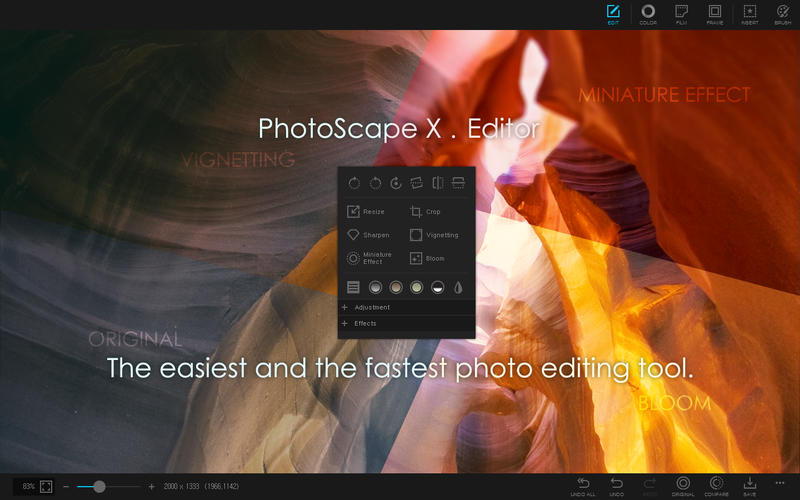The height and width of the screenshot is (500, 800).
Task: Open the Frame tab
Action: (x=715, y=14)
